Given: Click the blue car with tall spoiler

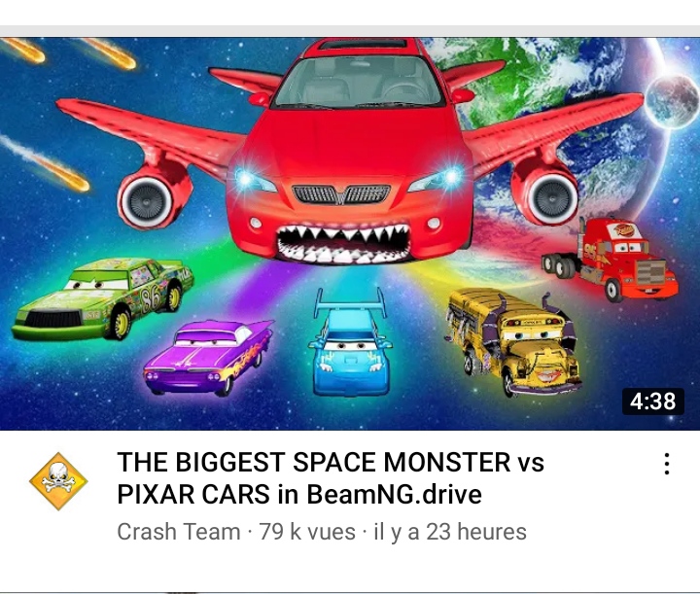Looking at the screenshot, I should [x=350, y=343].
